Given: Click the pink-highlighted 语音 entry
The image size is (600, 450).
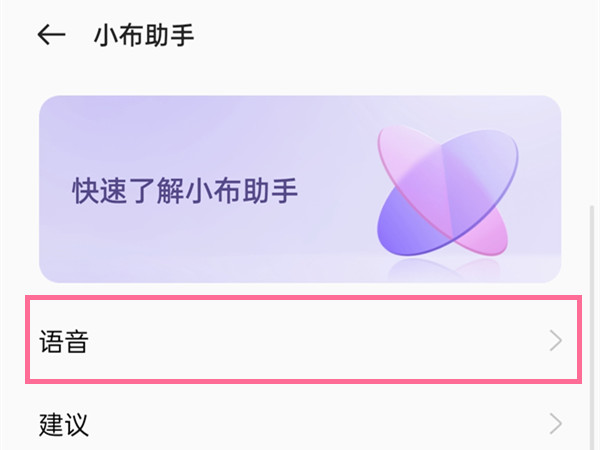Looking at the screenshot, I should 300,342.
